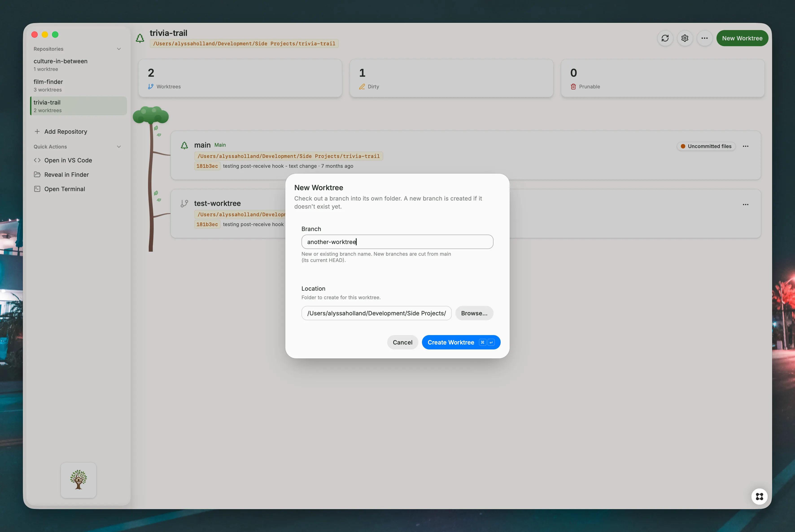
Task: Click the plus icon for Add Repository
Action: coord(37,131)
